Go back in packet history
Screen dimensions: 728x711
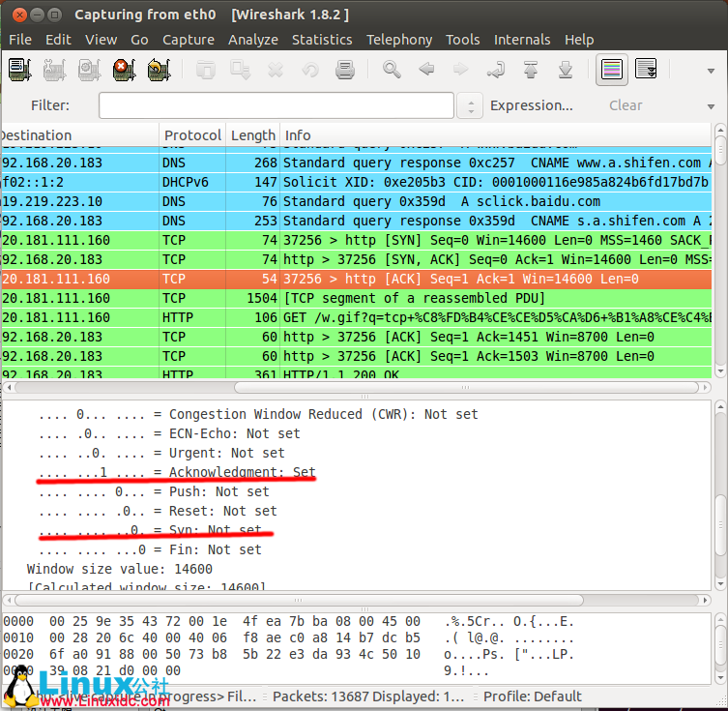426,70
